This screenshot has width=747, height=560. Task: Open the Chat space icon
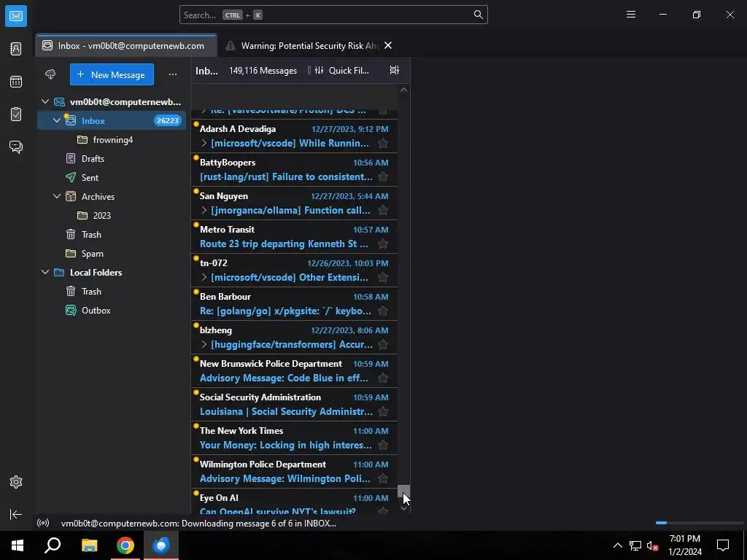point(16,147)
